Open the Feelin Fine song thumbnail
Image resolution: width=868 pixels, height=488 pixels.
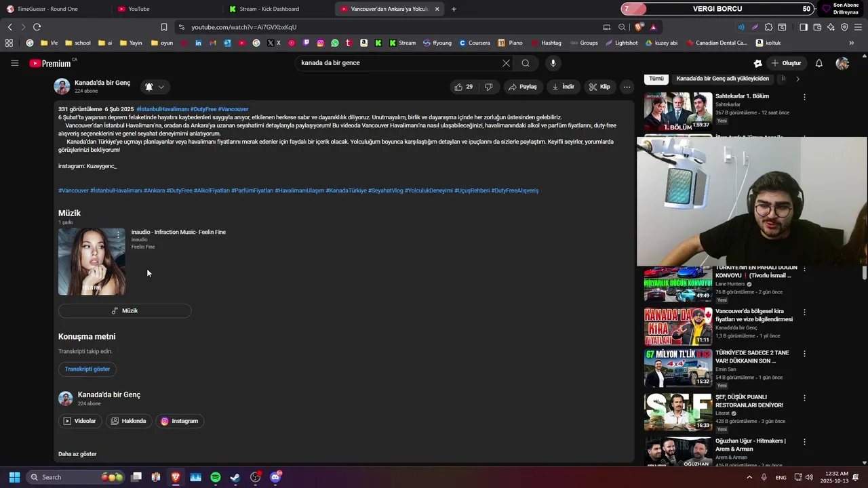click(x=92, y=262)
